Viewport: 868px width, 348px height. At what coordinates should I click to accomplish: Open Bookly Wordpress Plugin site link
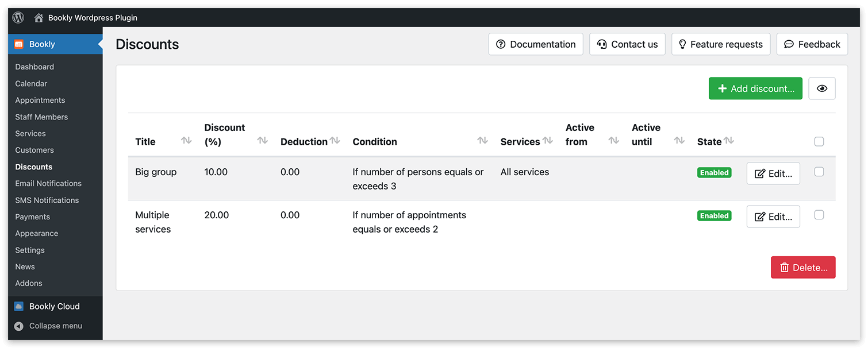(93, 18)
